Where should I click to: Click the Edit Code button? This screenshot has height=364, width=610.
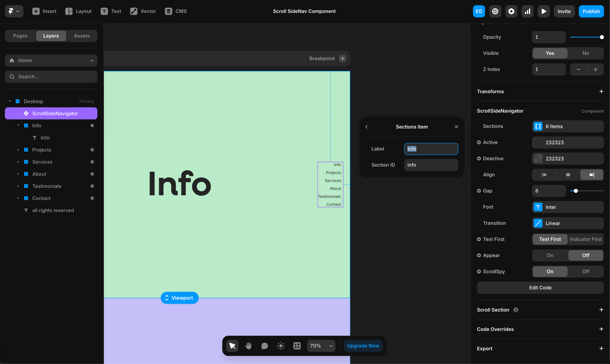pos(540,288)
